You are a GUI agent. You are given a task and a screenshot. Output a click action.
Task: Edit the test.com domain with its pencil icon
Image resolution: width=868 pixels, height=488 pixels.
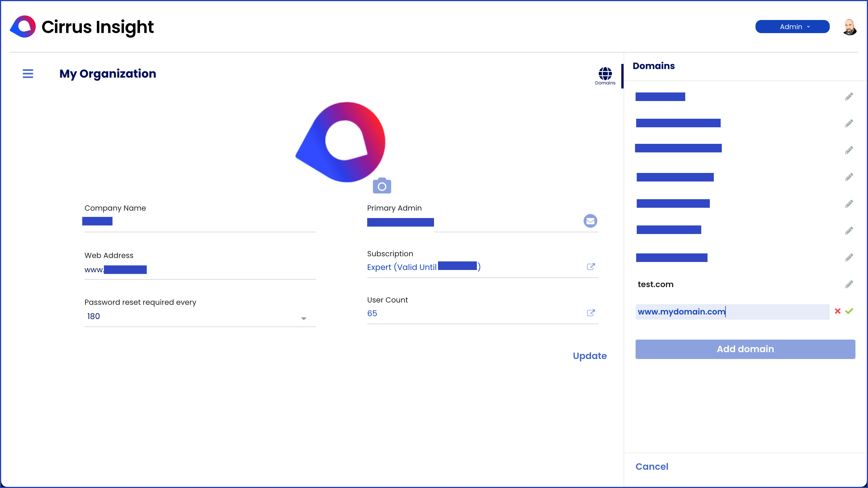pos(849,285)
